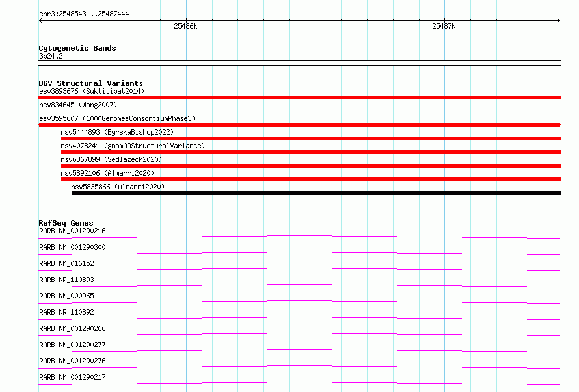Image resolution: width=579 pixels, height=392 pixels.
Task: Click the 25487k ruler position label
Action: pyautogui.click(x=444, y=26)
